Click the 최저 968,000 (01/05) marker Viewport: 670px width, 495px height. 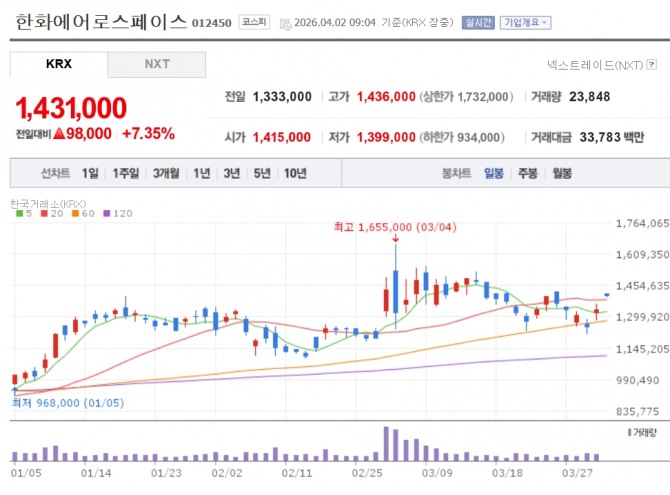pos(68,403)
